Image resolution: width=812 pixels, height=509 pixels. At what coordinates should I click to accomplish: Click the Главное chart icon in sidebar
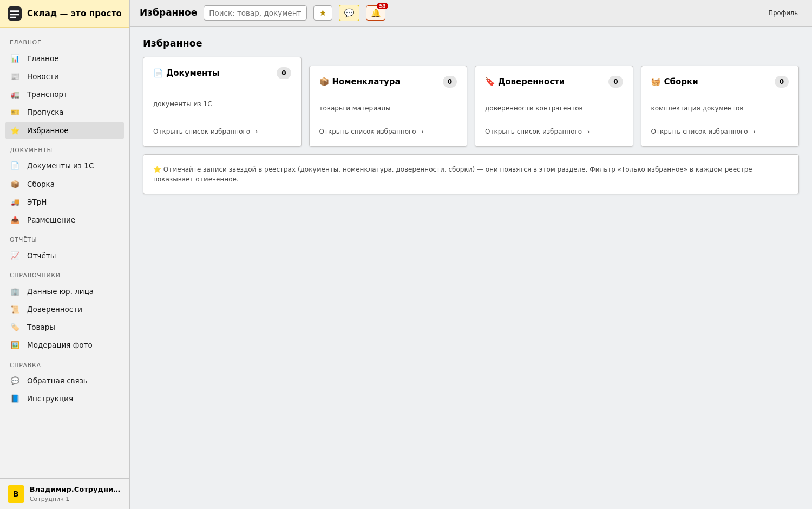tap(15, 58)
